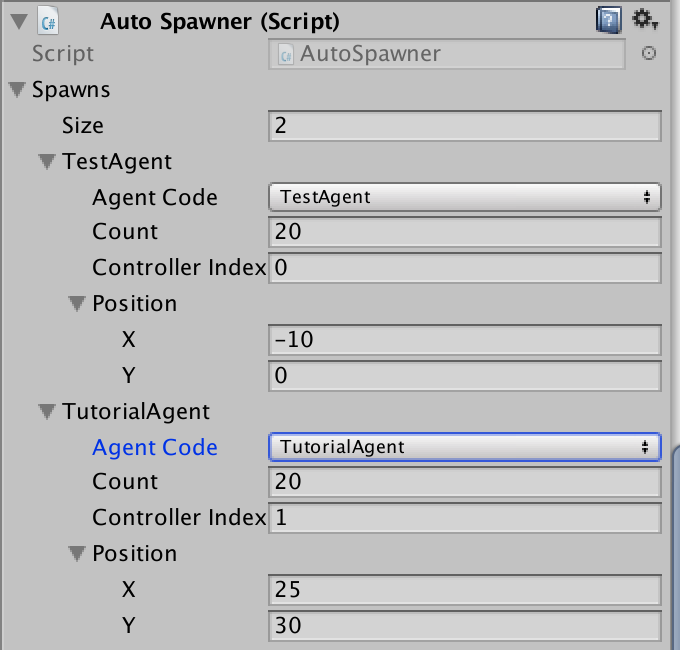Click TestAgent's Controller Index field

[x=465, y=268]
